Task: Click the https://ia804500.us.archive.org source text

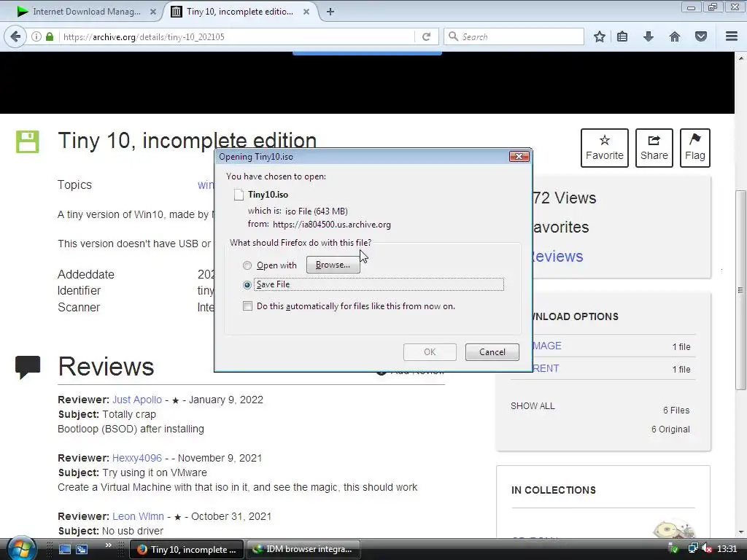Action: 332,225
